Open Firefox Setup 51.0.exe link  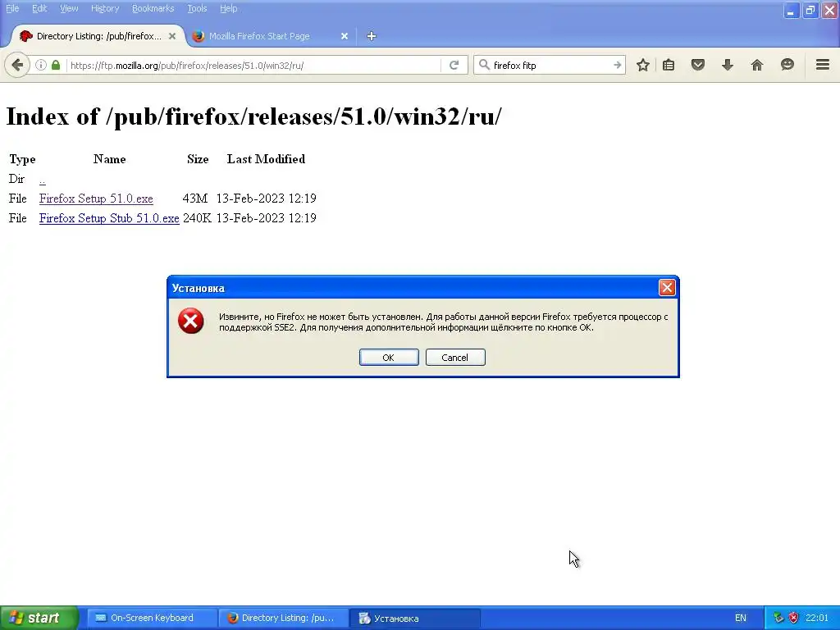tap(96, 199)
